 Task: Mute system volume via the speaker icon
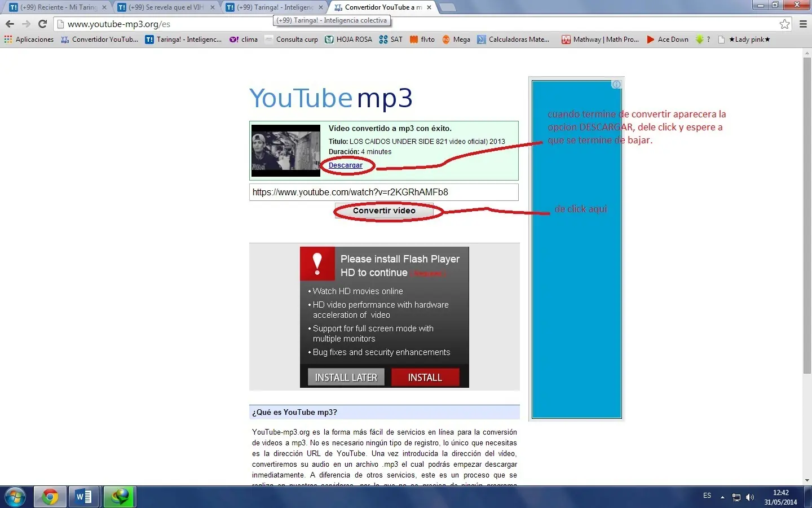click(x=750, y=497)
